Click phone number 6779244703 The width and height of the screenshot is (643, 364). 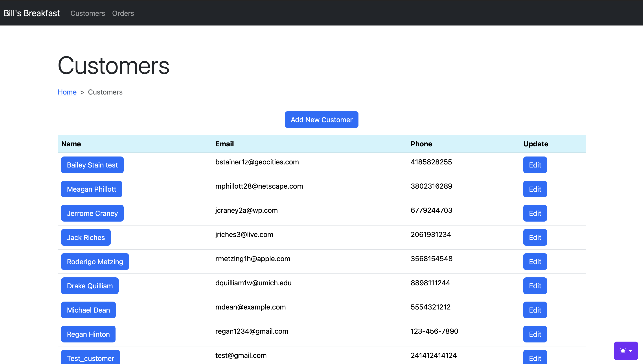pyautogui.click(x=432, y=211)
